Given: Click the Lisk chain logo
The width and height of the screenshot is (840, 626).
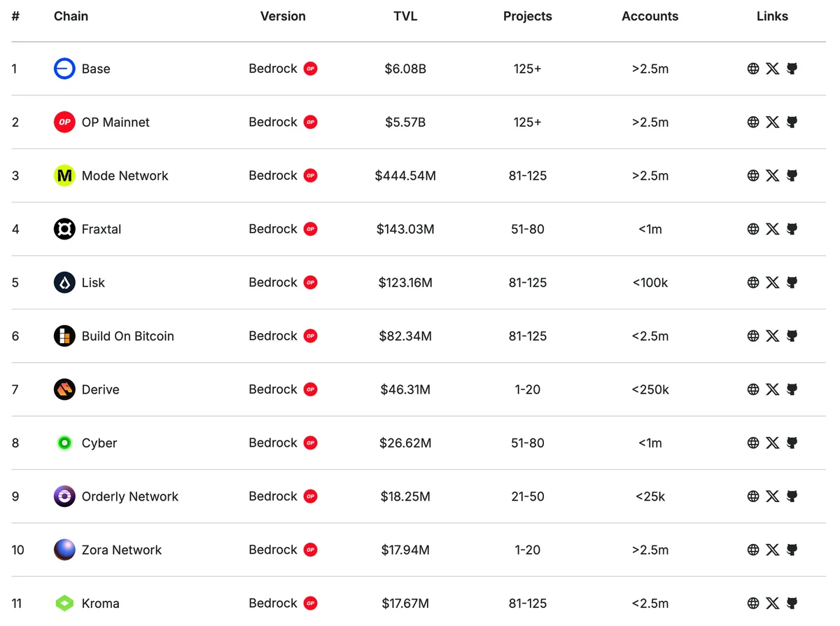Looking at the screenshot, I should click(x=64, y=282).
